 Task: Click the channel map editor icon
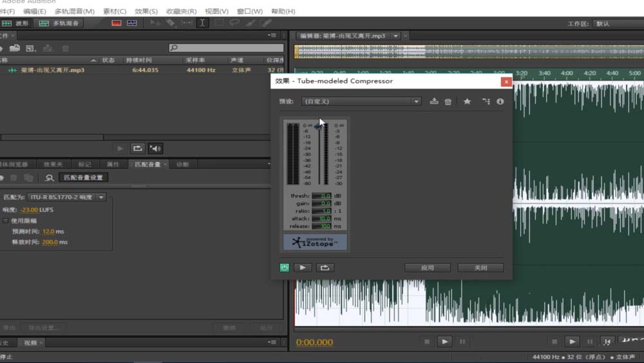(x=486, y=101)
